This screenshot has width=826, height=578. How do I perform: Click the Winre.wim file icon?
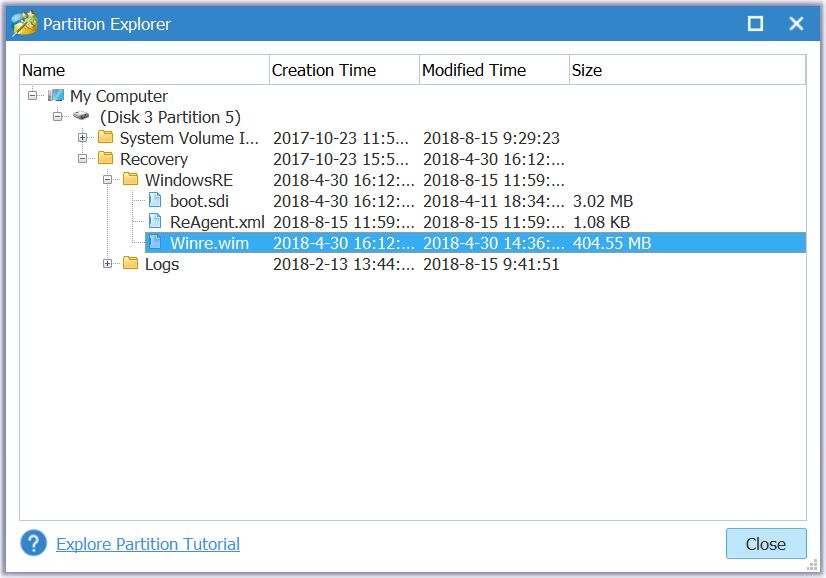tap(155, 242)
